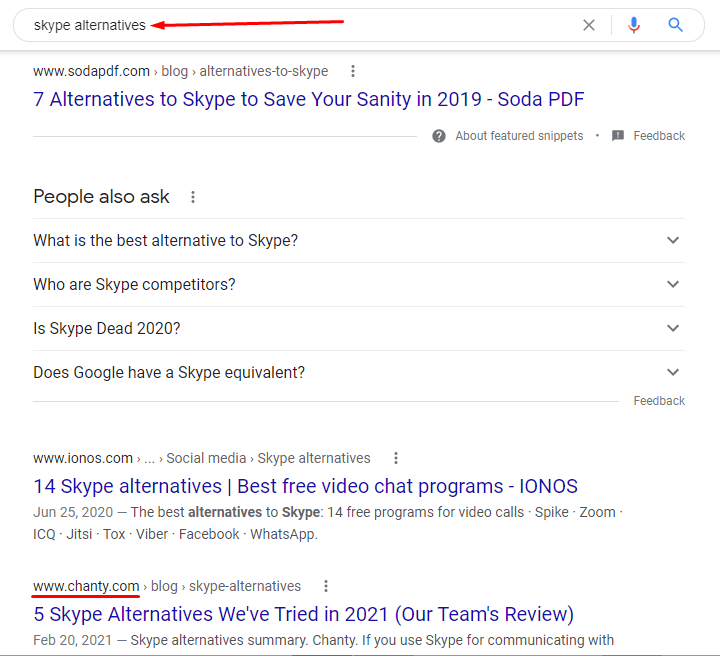Click the www.sodapdf.com breadcrumb URL

coord(91,71)
